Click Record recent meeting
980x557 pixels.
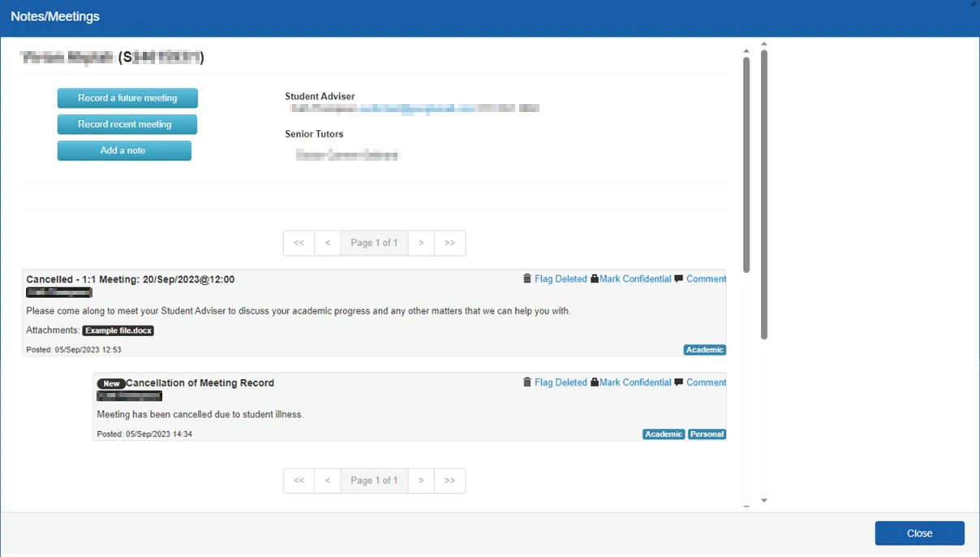tap(127, 124)
